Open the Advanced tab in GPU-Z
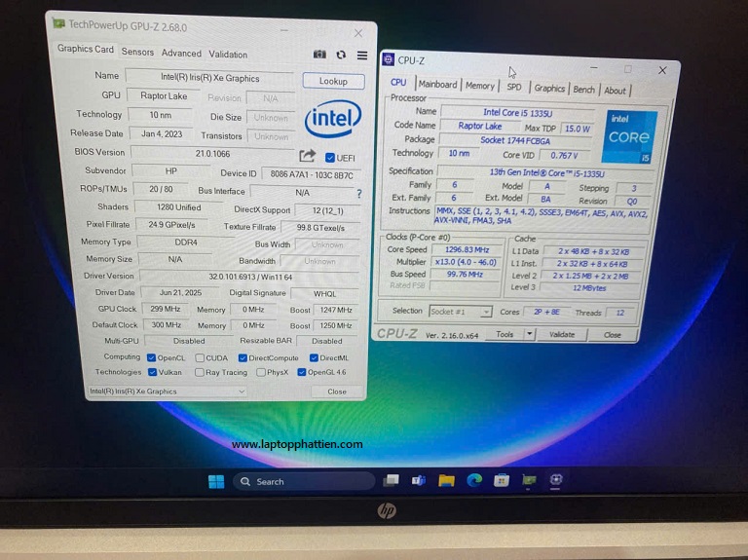The height and width of the screenshot is (560, 748). click(181, 53)
